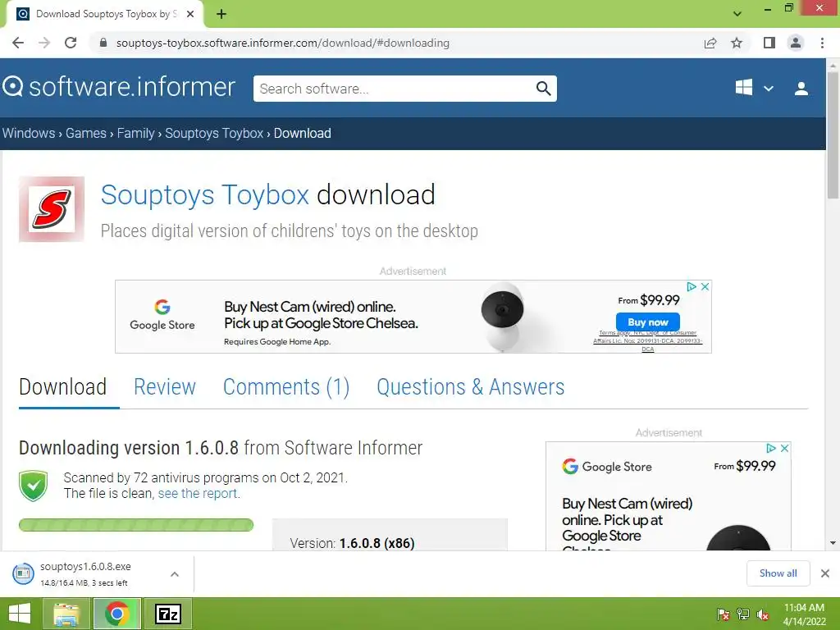Screen dimensions: 840x630
Task: Click scrollbar down arrow
Action: tap(833, 543)
